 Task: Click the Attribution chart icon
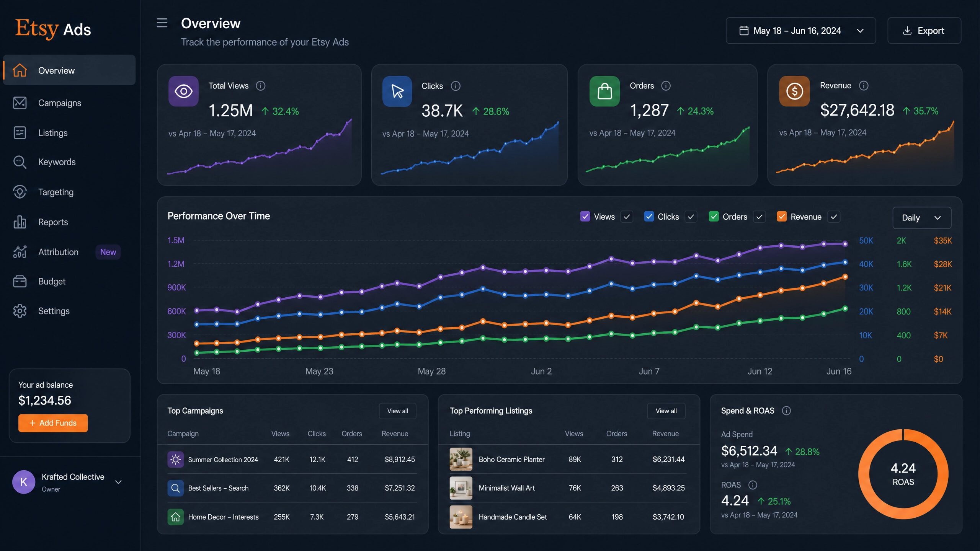pyautogui.click(x=20, y=252)
